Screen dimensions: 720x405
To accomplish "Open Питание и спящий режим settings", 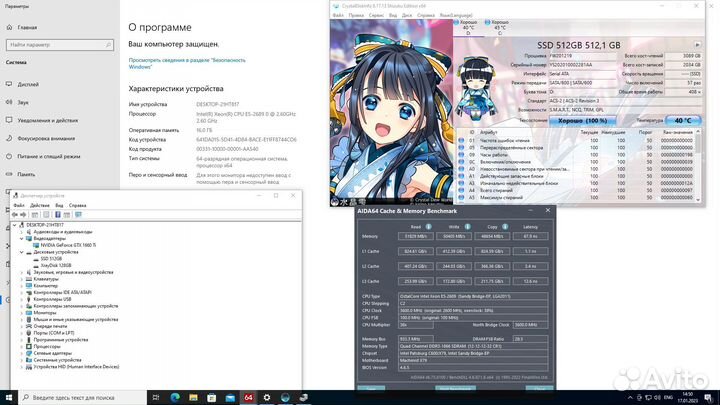I will pyautogui.click(x=49, y=157).
